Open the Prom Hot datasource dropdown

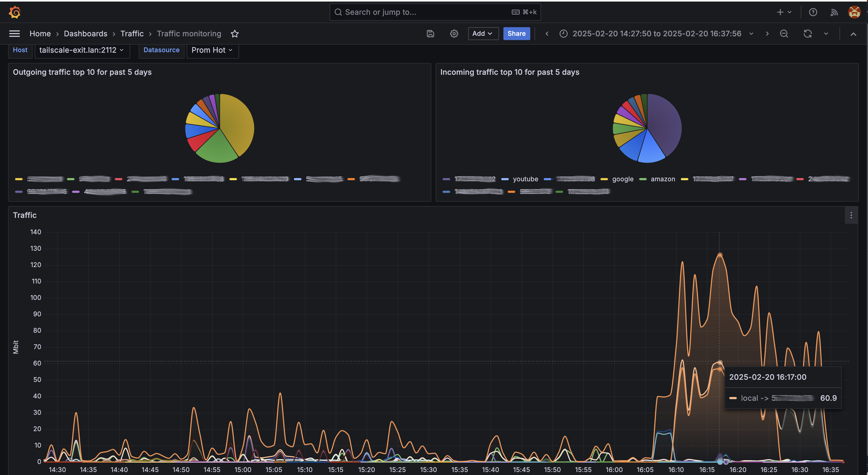click(x=212, y=50)
